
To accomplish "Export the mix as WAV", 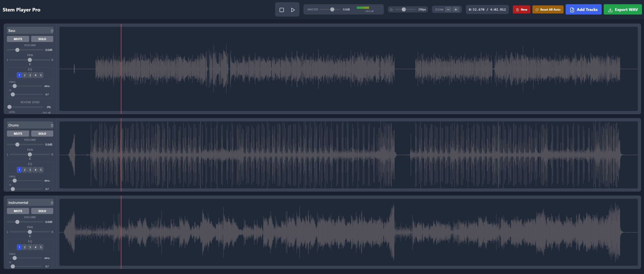I will coord(622,9).
